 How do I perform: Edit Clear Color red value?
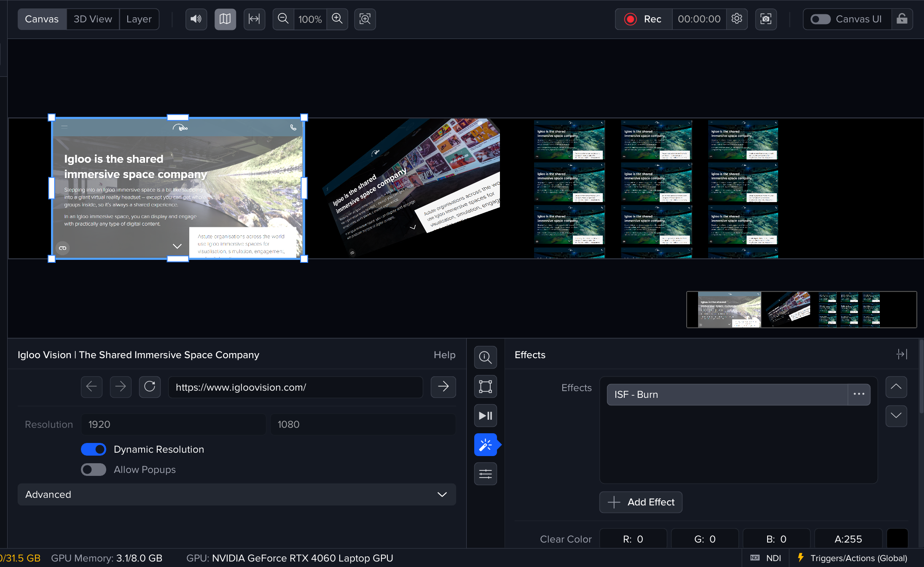coord(633,539)
